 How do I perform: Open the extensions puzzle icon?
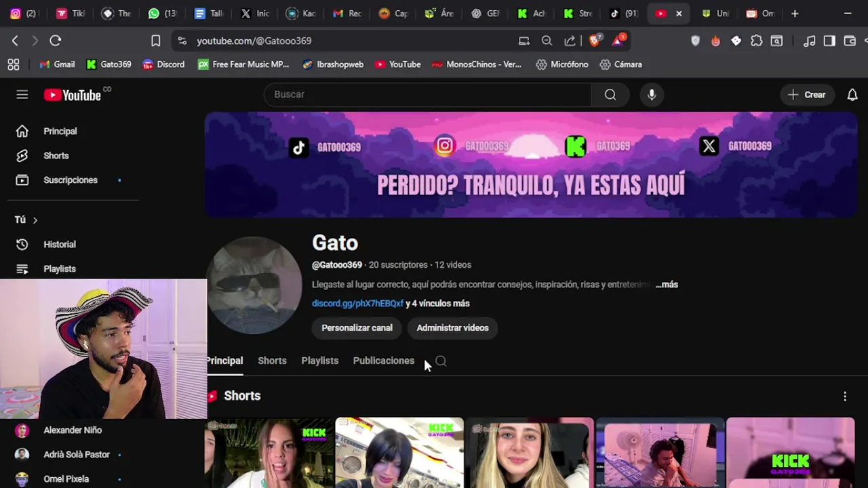[756, 41]
